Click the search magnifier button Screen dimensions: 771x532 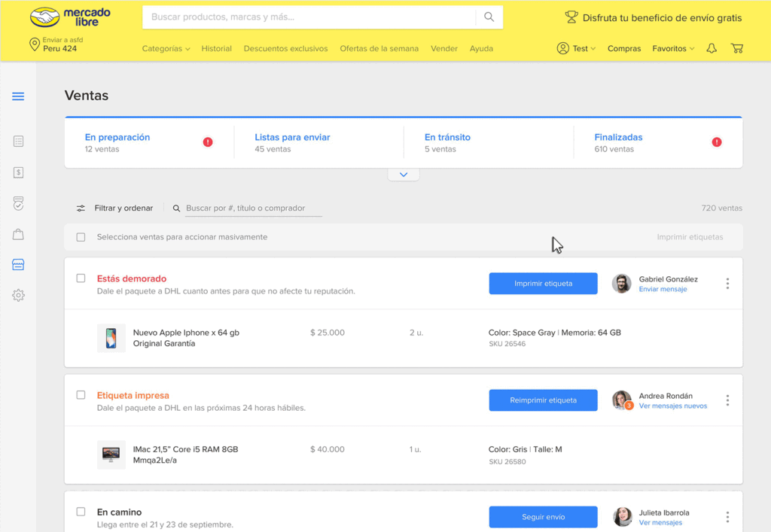pyautogui.click(x=489, y=17)
